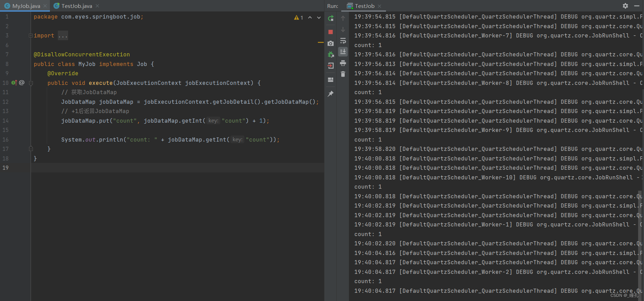Click the folded import ellipsis placeholder
The image size is (644, 301).
click(x=63, y=36)
